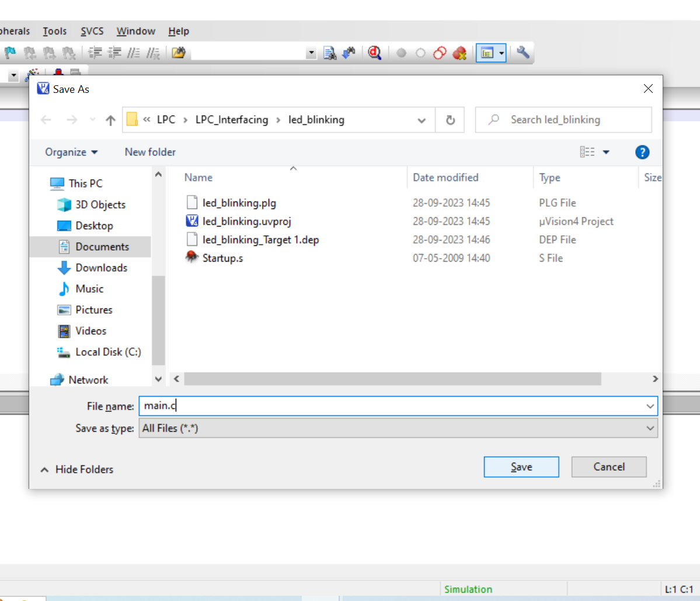
Task: Open the Tools menu
Action: (54, 31)
